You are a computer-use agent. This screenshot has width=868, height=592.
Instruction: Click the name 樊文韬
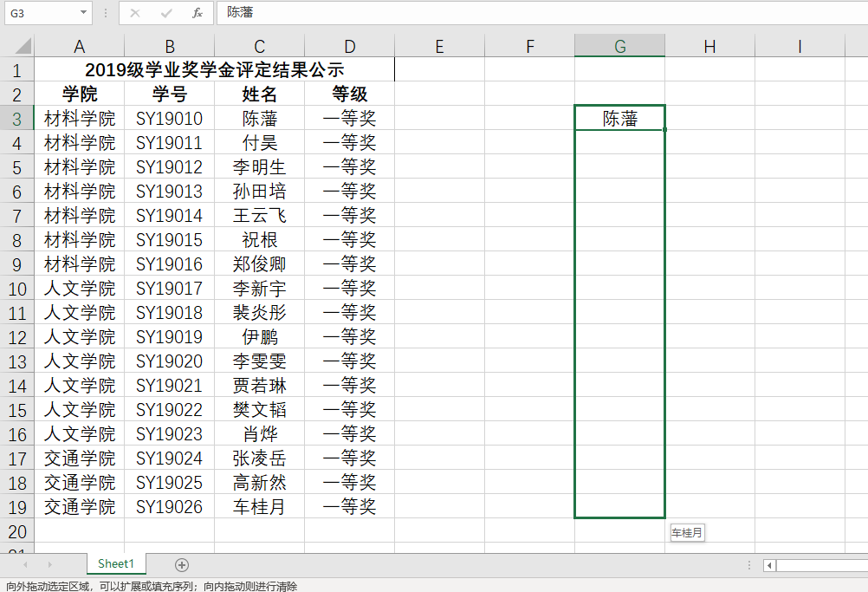(x=259, y=410)
